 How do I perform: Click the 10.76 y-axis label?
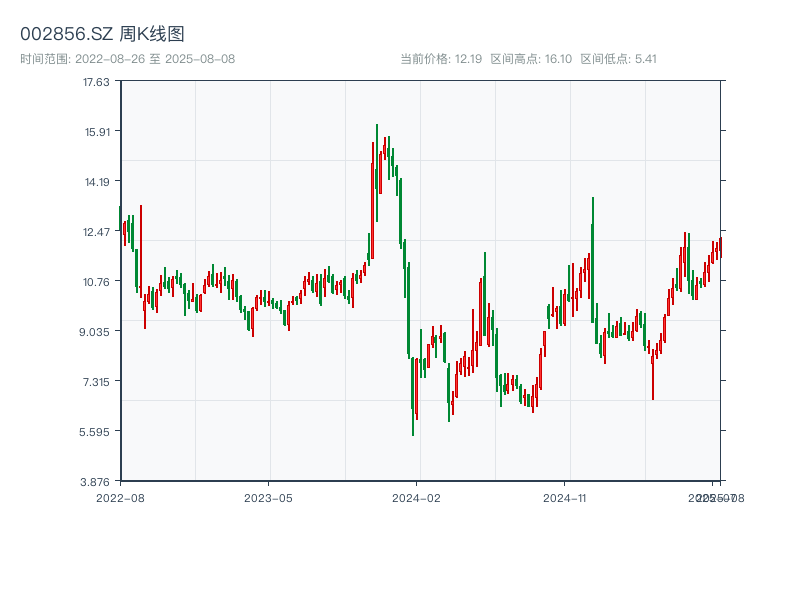[97, 282]
